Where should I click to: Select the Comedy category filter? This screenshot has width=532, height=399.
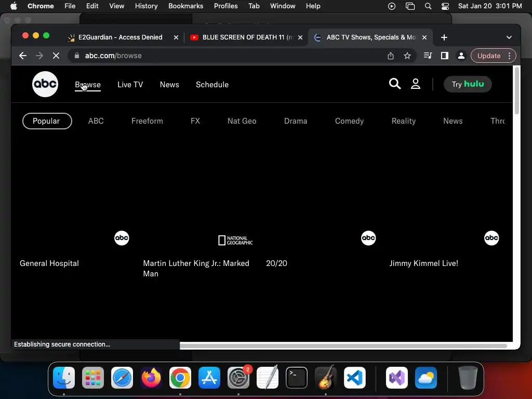coord(349,121)
